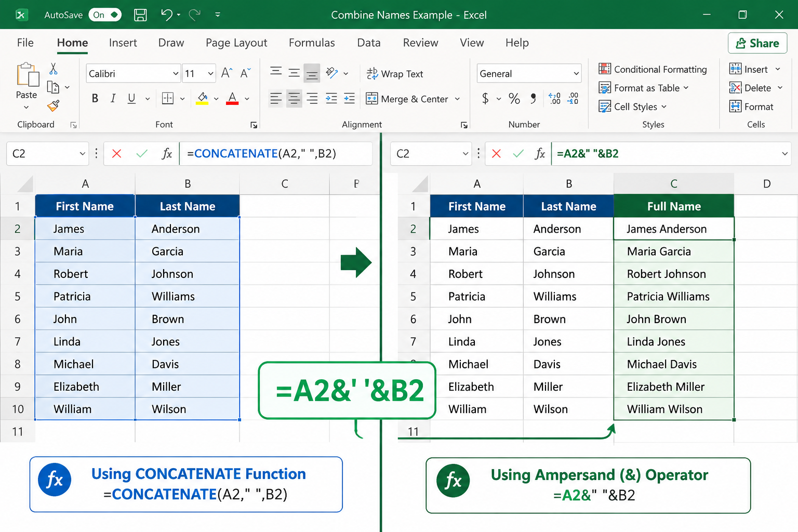Click left Name Box showing C2
The image size is (798, 532).
[47, 153]
